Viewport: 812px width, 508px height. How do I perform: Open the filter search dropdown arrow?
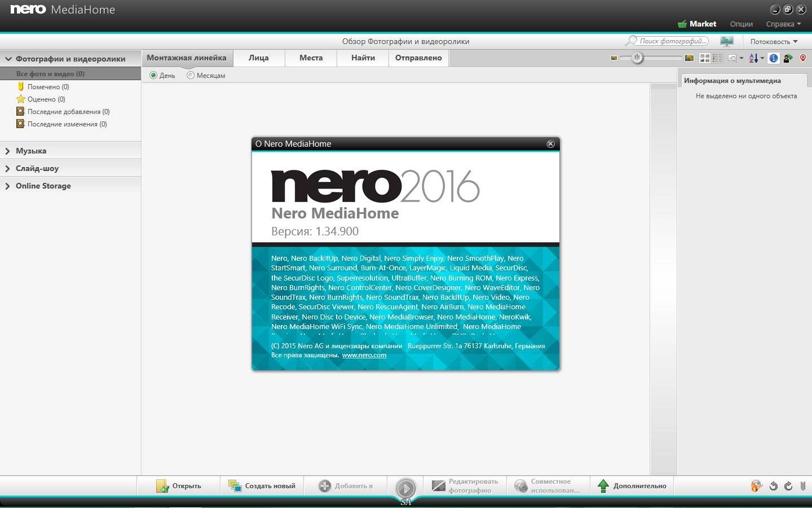pyautogui.click(x=741, y=58)
